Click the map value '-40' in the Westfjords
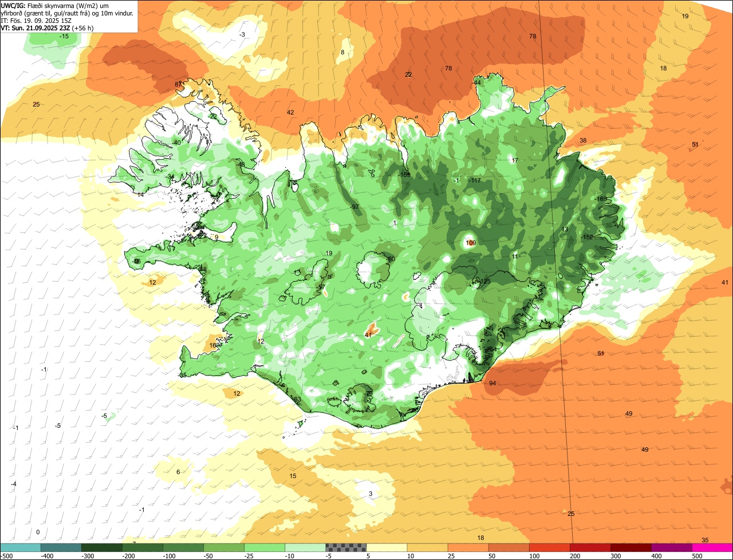Viewport: 733px width, 560px height. coord(176,143)
